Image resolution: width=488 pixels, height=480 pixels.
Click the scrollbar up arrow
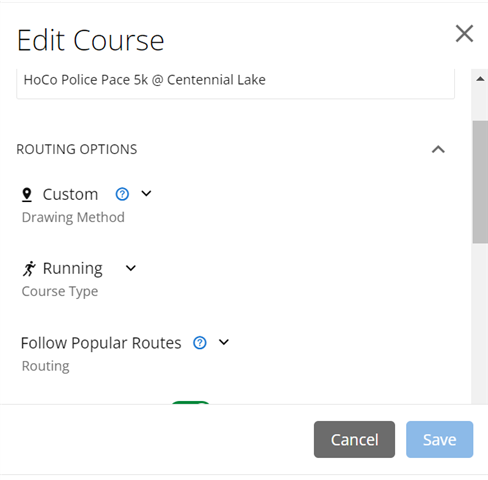[x=480, y=79]
